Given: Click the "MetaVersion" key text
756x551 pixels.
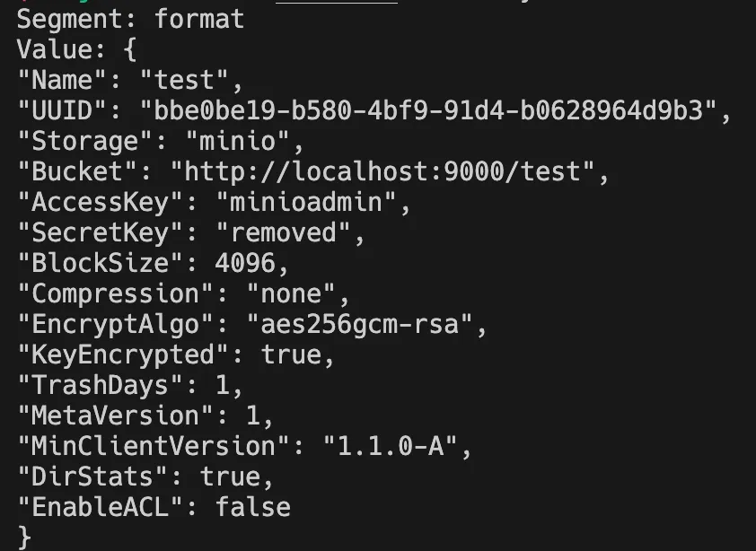Looking at the screenshot, I should click(x=115, y=415).
